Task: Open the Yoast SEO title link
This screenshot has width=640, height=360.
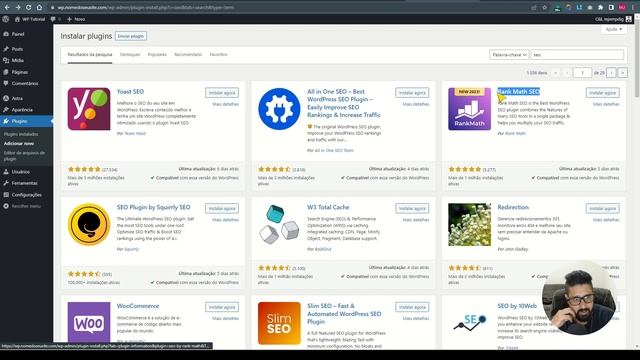Action: coord(130,92)
